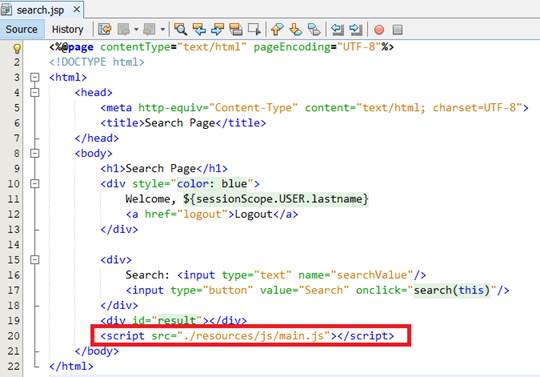
Task: Collapse the html tag fold on line 3
Action: pos(34,77)
